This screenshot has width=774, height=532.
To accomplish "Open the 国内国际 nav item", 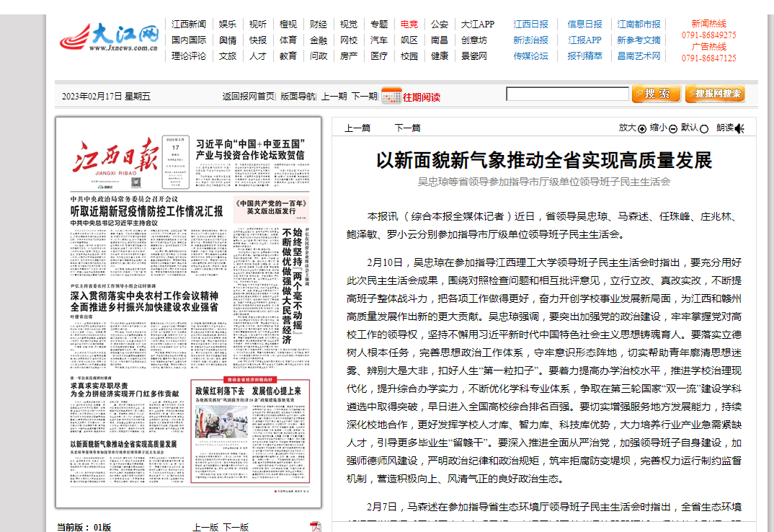I will [189, 40].
